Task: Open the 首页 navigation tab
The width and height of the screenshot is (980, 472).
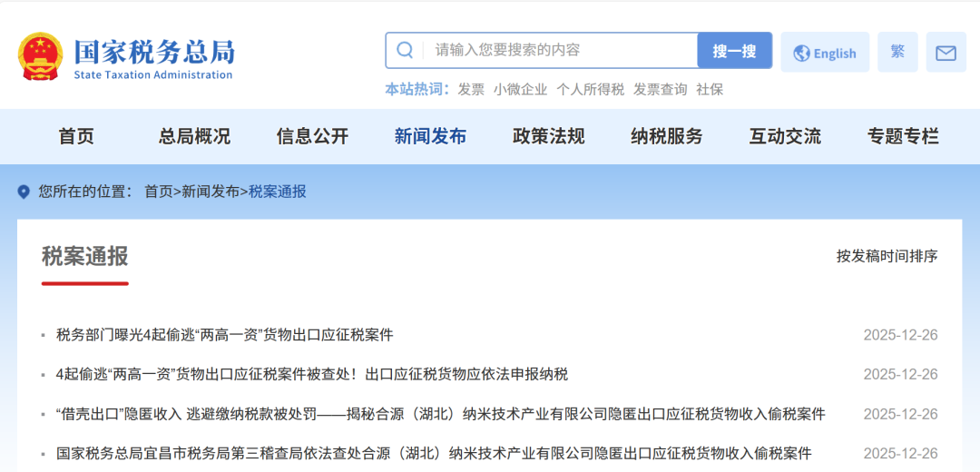Action: click(76, 137)
